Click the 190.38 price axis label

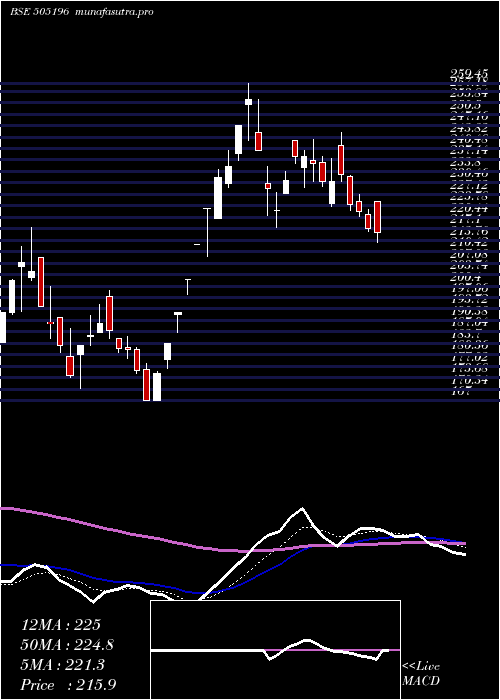(x=469, y=312)
